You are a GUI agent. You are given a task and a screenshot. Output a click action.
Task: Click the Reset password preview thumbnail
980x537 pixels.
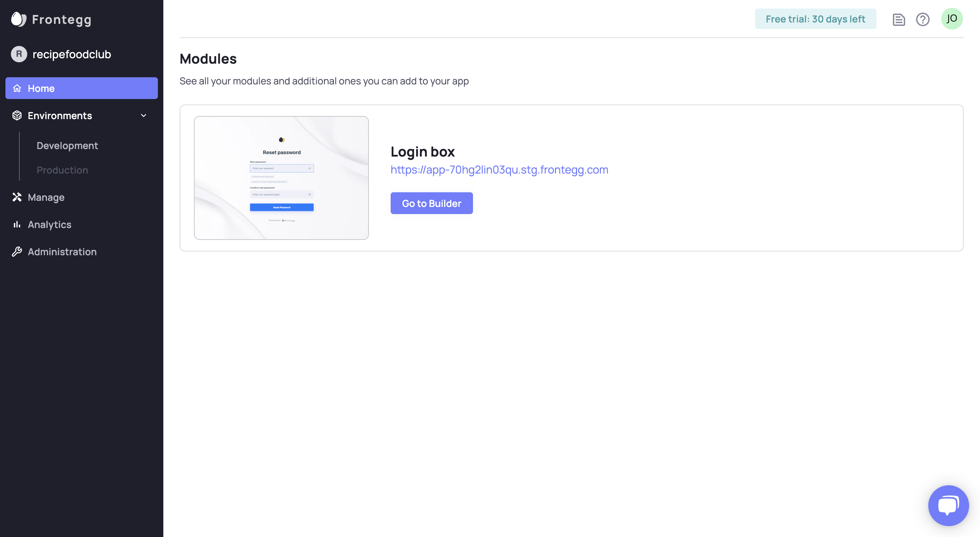tap(281, 178)
